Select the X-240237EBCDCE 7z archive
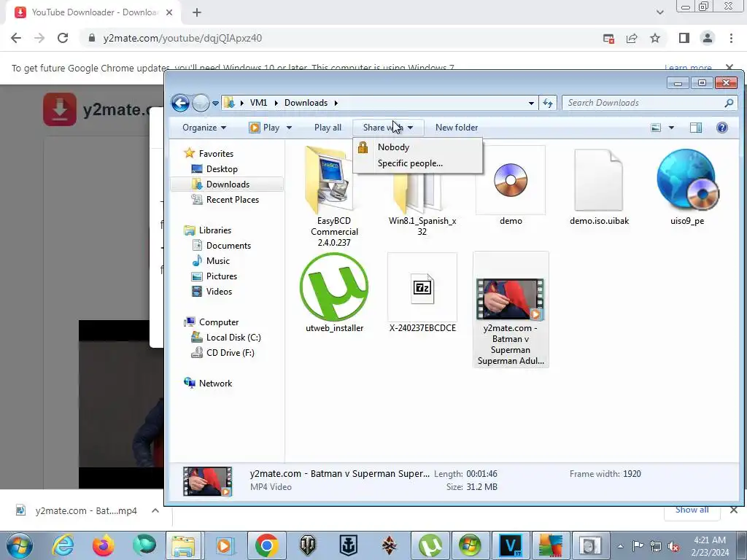 [422, 292]
